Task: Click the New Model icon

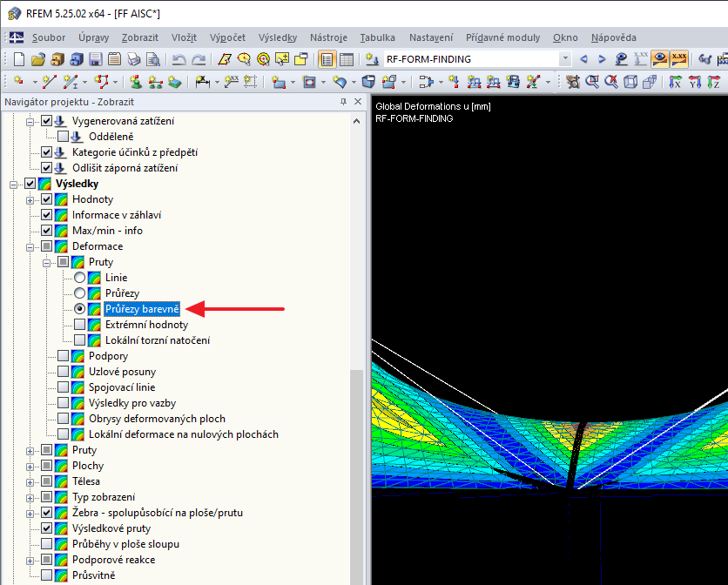Action: click(19, 59)
